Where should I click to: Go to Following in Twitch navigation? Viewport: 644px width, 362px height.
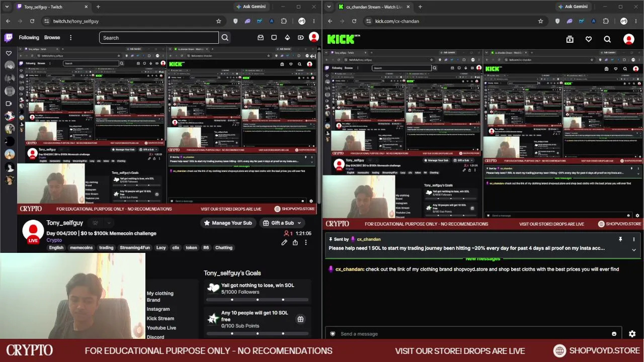(29, 38)
